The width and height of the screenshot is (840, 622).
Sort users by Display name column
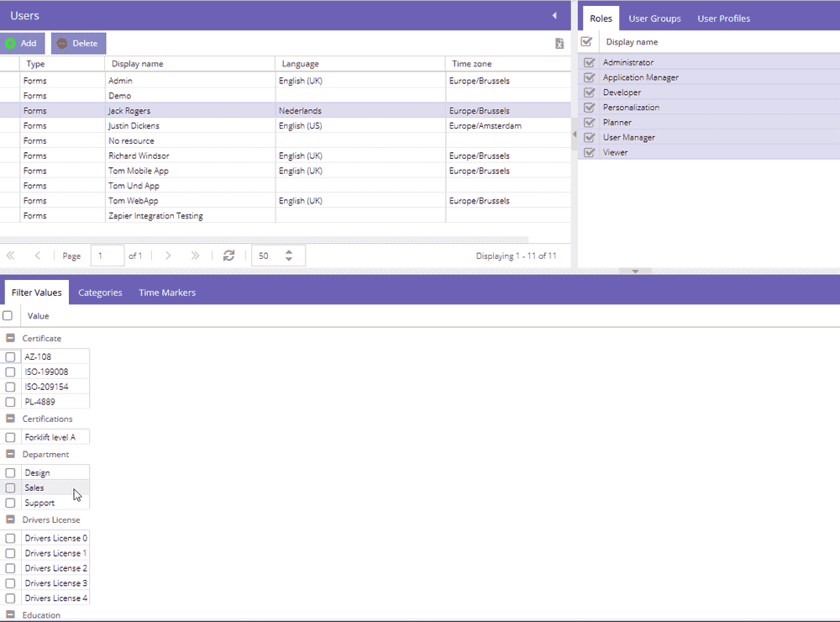190,64
